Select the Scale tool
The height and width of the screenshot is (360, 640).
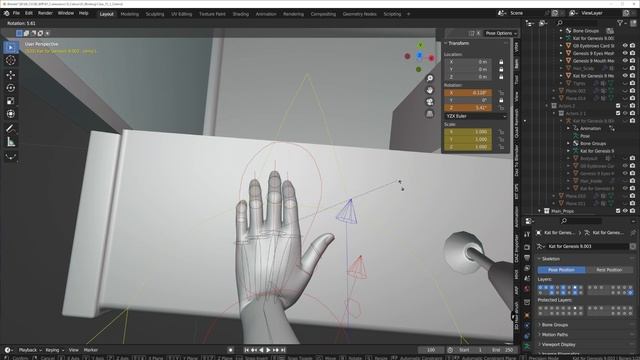tap(11, 101)
